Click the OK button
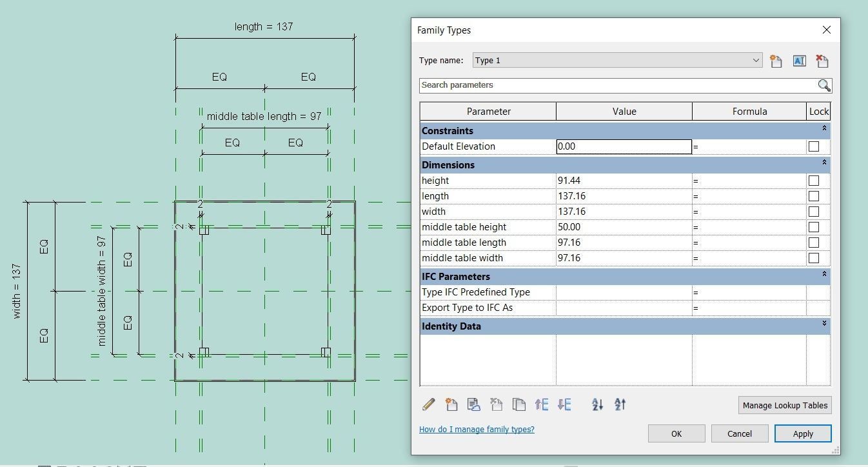This screenshot has height=467, width=868. [x=676, y=433]
